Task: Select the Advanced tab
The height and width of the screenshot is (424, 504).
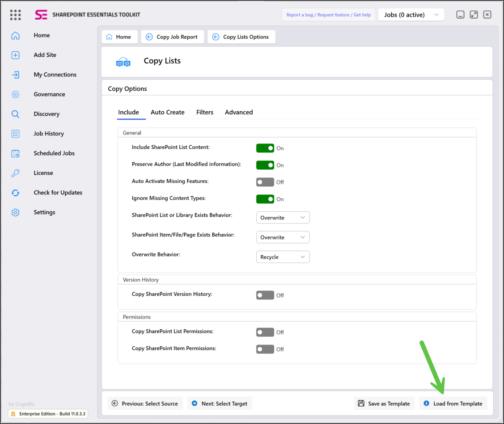Action: (x=239, y=113)
